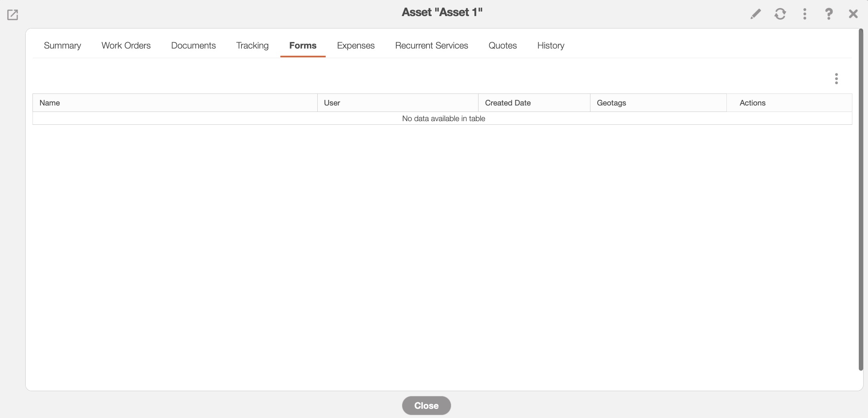
Task: Click the active Forms tab
Action: pyautogui.click(x=303, y=46)
